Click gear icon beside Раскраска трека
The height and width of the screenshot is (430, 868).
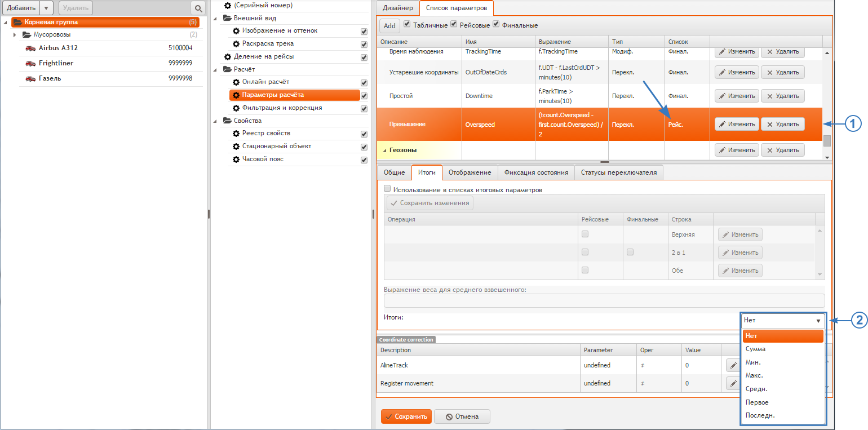(x=237, y=44)
